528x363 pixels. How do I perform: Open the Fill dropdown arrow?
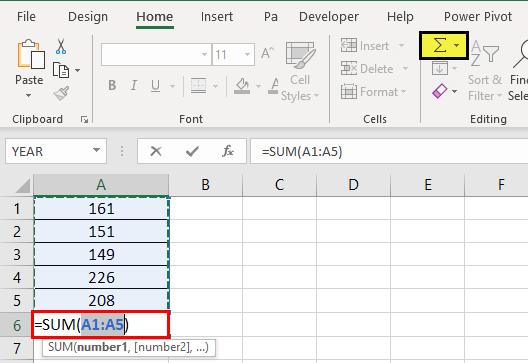coord(454,69)
